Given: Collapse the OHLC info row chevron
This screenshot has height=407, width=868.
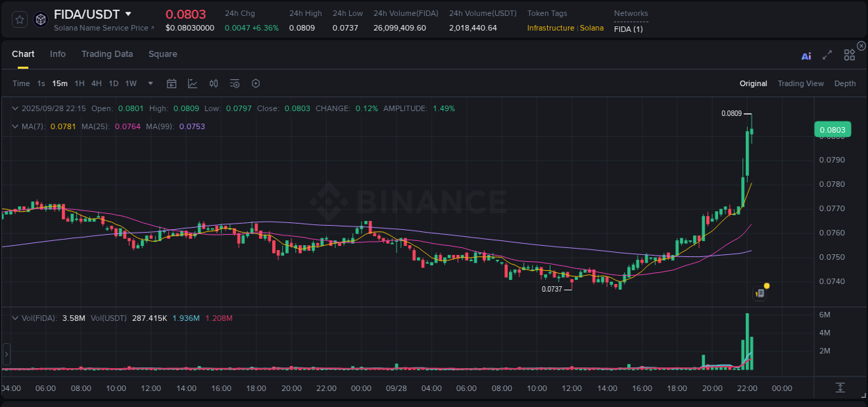Looking at the screenshot, I should (x=15, y=108).
